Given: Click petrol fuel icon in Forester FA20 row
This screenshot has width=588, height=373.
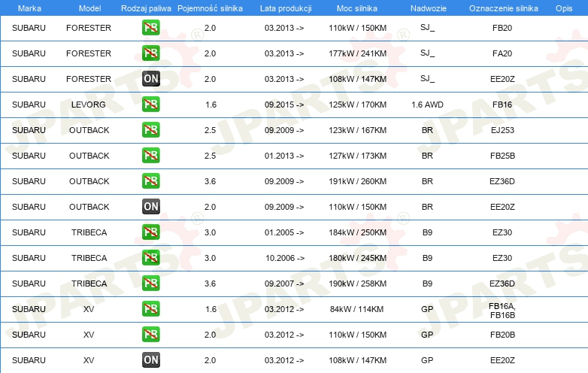Looking at the screenshot, I should click(x=150, y=53).
